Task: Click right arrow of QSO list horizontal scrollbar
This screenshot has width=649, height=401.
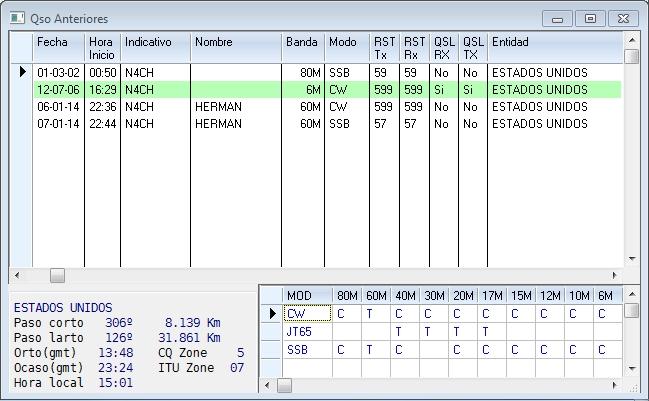Action: (x=614, y=274)
